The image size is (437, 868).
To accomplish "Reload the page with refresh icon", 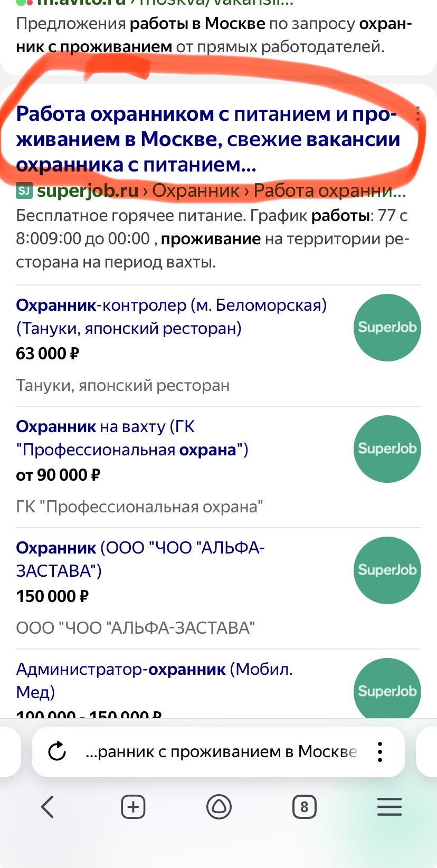I will [x=57, y=751].
